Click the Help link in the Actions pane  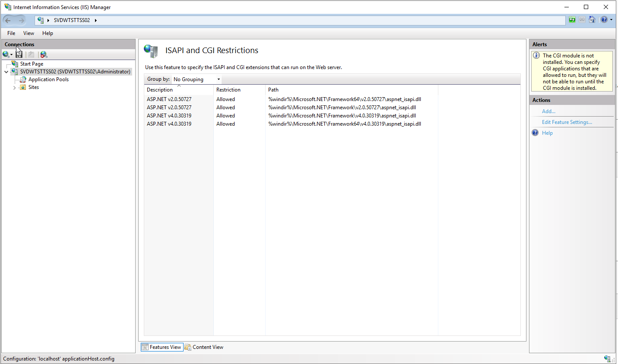pyautogui.click(x=547, y=133)
